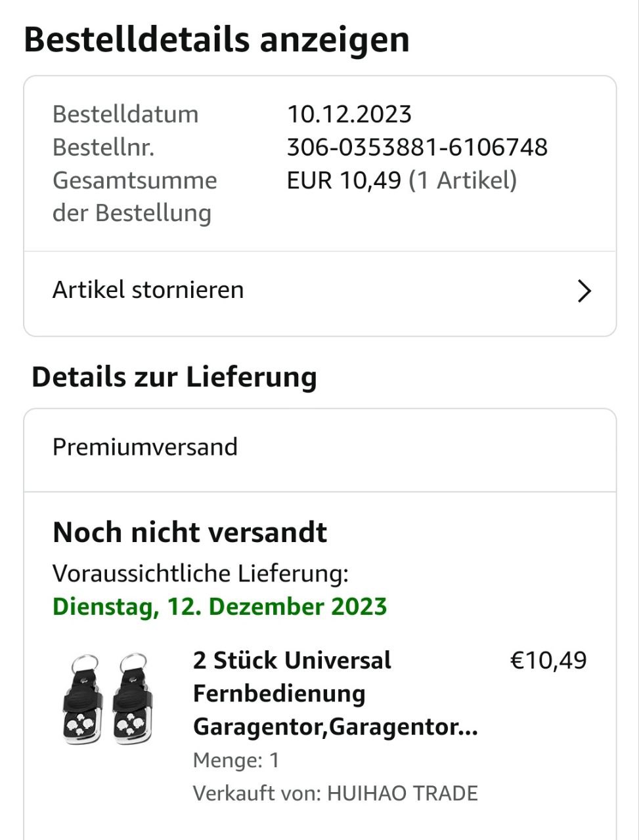Tap the Noch nicht versandt status
639x840 pixels.
pos(190,532)
